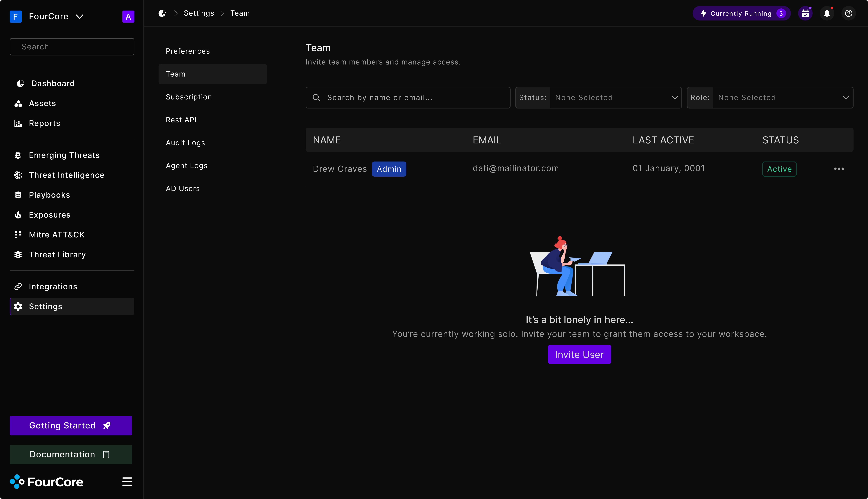The width and height of the screenshot is (868, 499).
Task: Click the name Drew Graves
Action: point(340,169)
